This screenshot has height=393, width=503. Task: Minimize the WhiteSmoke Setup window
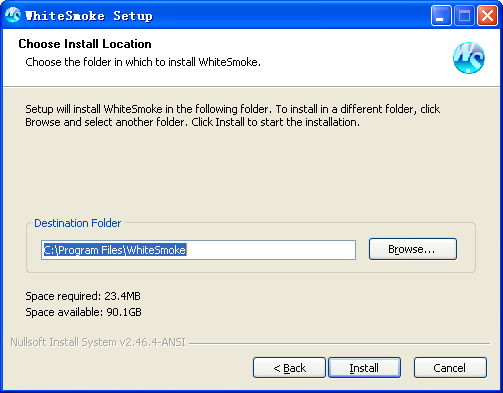[x=441, y=15]
